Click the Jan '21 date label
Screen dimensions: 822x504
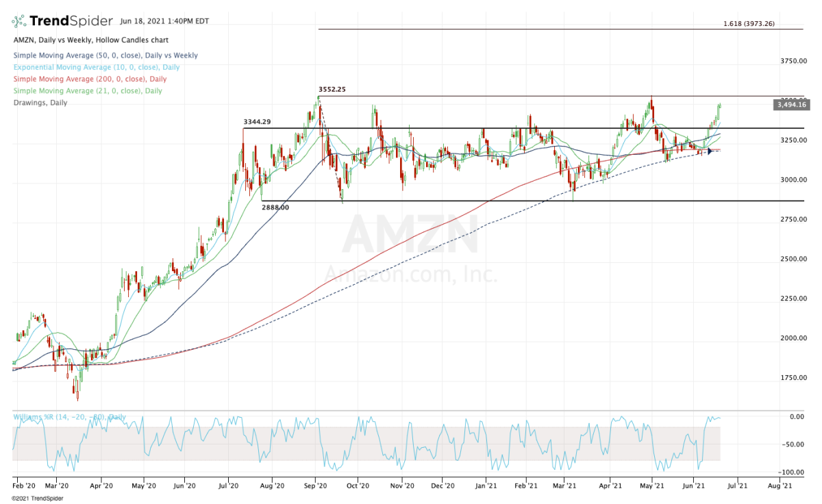coord(486,486)
